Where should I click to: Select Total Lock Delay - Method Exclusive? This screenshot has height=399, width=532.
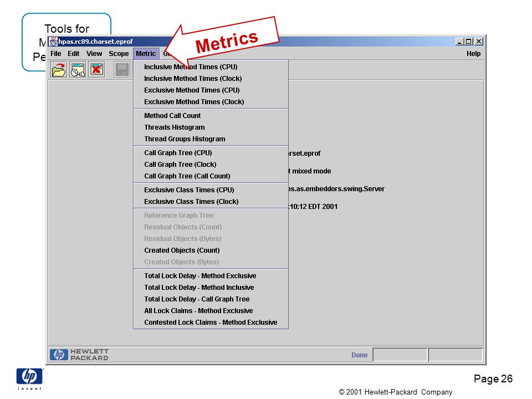click(211, 276)
